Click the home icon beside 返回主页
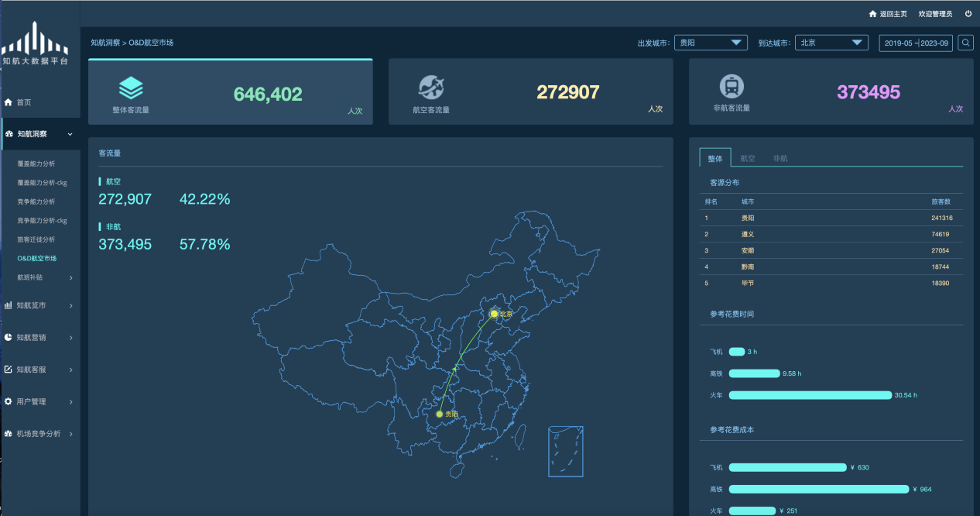 point(873,14)
